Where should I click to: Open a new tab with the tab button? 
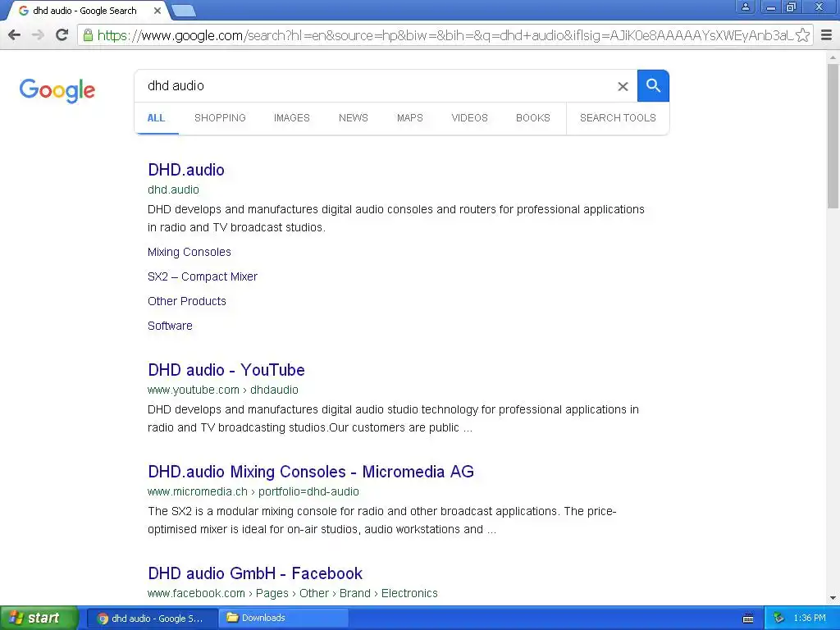(185, 11)
